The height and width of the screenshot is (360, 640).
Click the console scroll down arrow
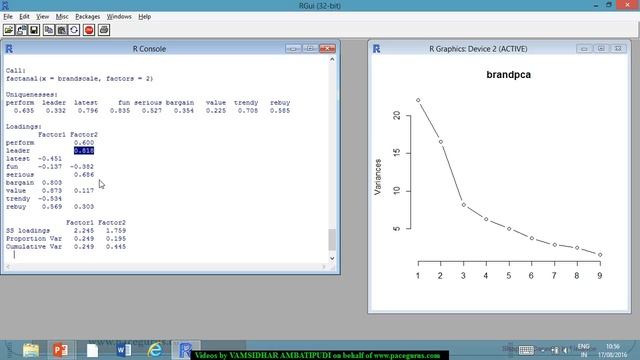click(332, 258)
